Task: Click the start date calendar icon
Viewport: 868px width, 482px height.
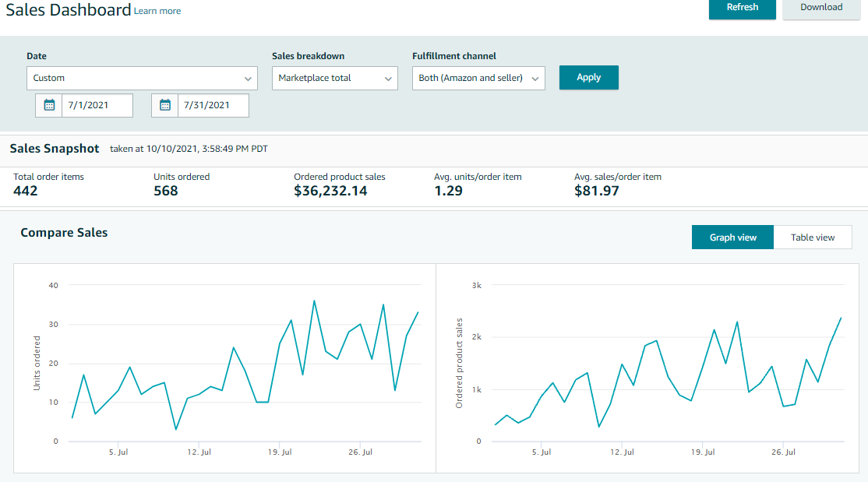Action: (x=49, y=105)
